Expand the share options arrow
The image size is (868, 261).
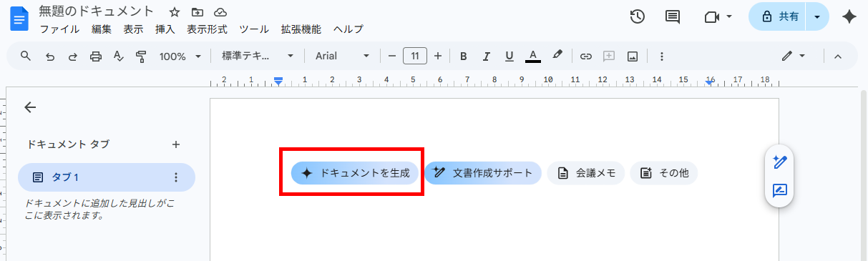pos(817,16)
